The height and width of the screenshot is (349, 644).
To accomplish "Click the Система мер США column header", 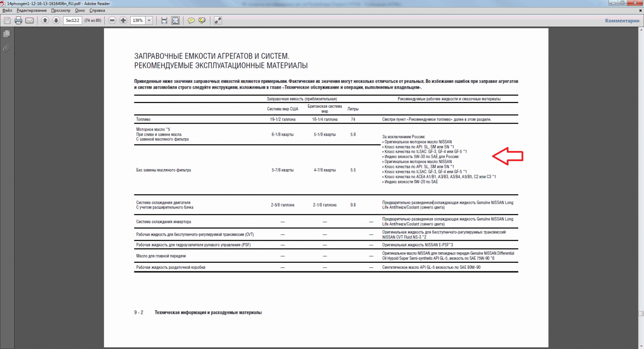I will click(283, 109).
